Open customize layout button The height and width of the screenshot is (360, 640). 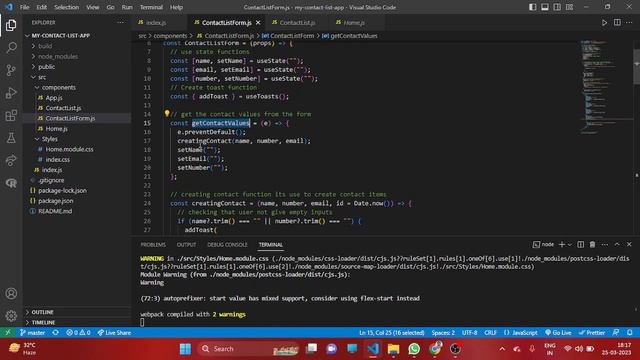point(569,7)
